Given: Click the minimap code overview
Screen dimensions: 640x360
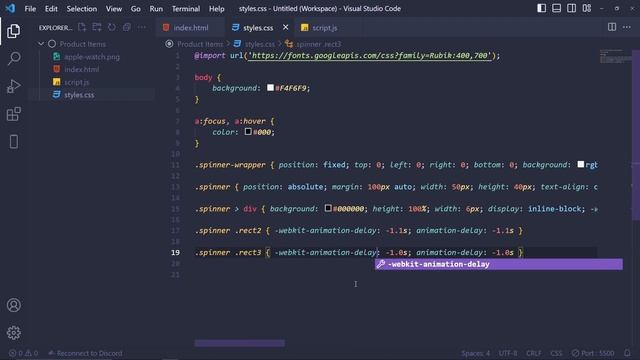Looking at the screenshot, I should pos(615,56).
